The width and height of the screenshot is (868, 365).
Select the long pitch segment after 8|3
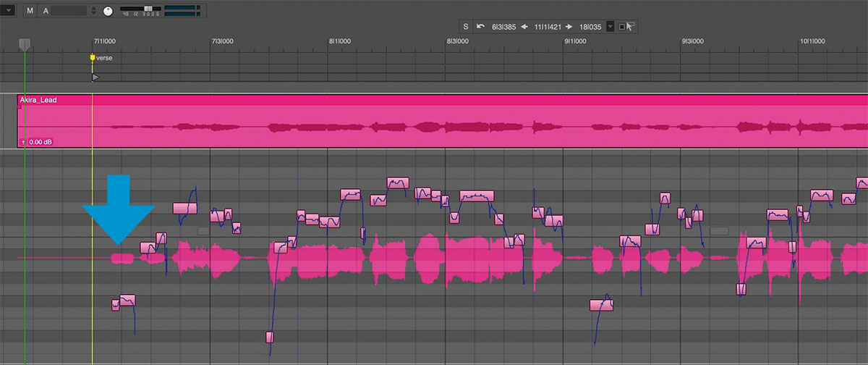pyautogui.click(x=477, y=196)
